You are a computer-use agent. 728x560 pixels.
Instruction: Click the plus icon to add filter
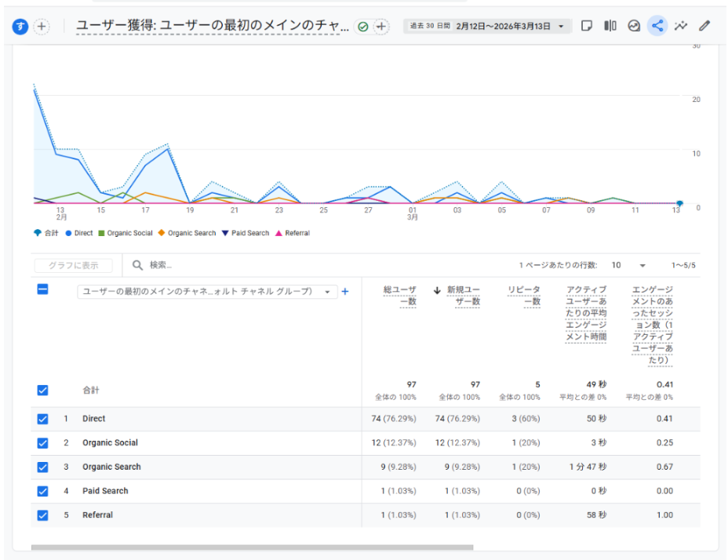pos(381,27)
